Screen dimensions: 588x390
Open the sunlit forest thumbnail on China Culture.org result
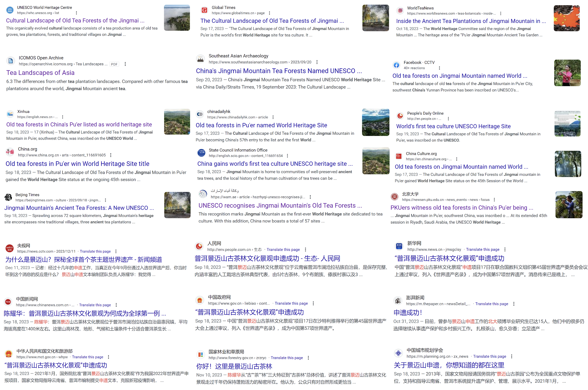(568, 164)
